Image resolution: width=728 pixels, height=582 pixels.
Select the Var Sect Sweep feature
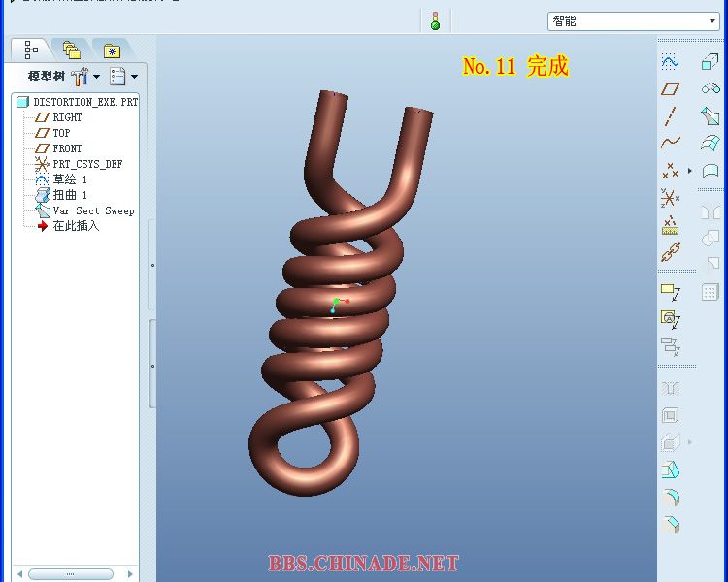click(92, 210)
